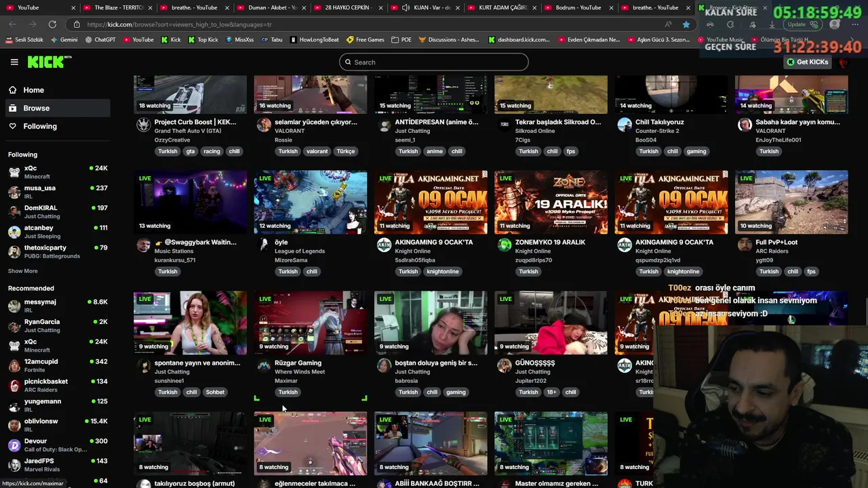Click MizoreSama channel avatar

click(x=264, y=245)
